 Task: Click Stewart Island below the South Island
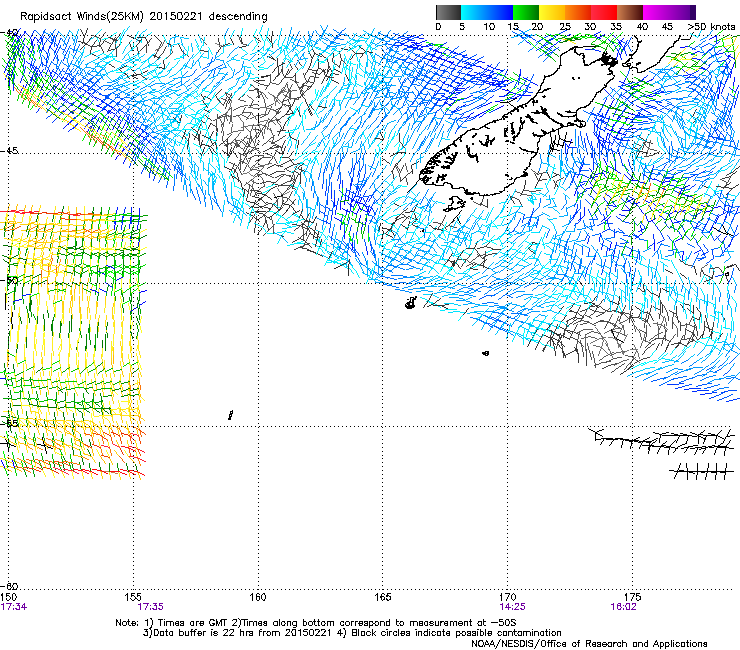(x=455, y=204)
